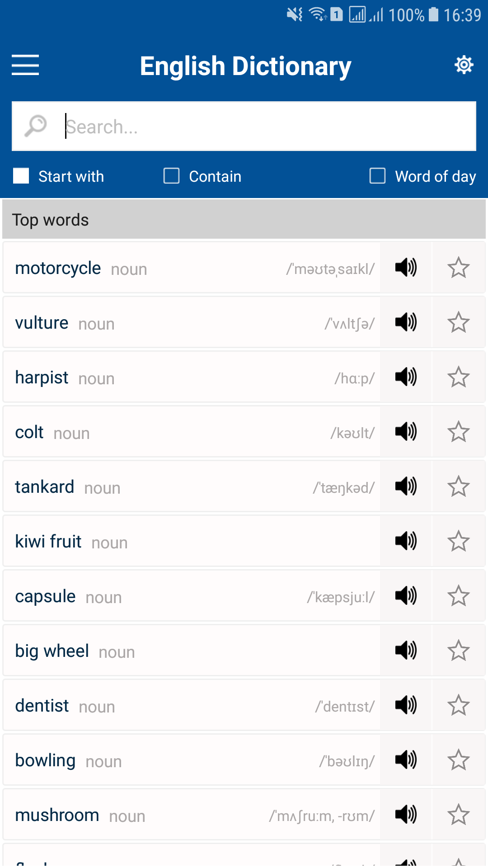Image resolution: width=488 pixels, height=868 pixels.
Task: Play audio for mushroom
Action: [406, 815]
